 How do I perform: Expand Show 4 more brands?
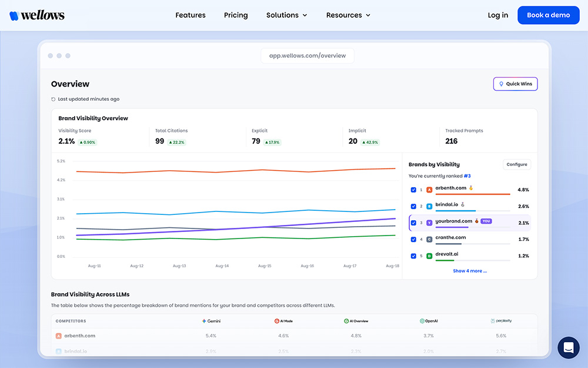coord(469,271)
